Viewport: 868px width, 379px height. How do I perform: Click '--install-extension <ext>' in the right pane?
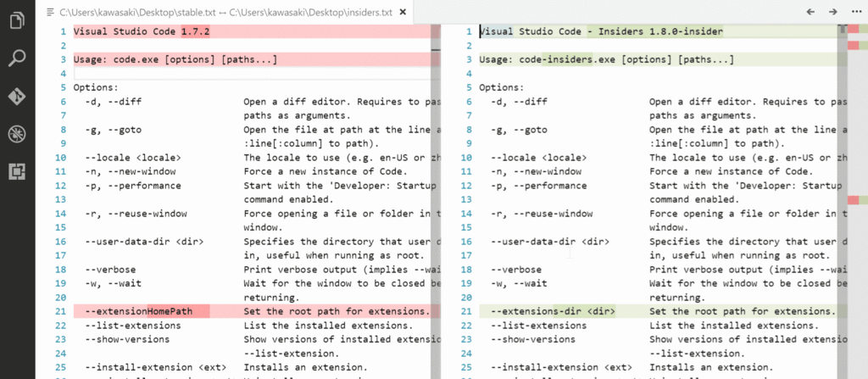(561, 367)
